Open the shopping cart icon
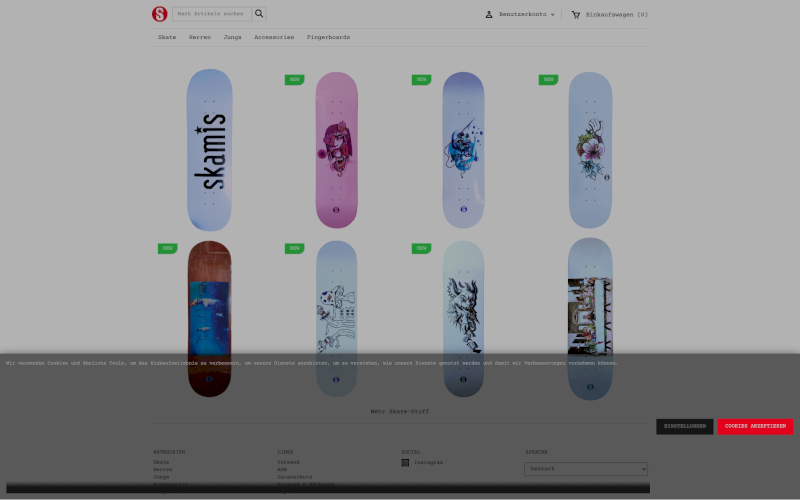 576,15
